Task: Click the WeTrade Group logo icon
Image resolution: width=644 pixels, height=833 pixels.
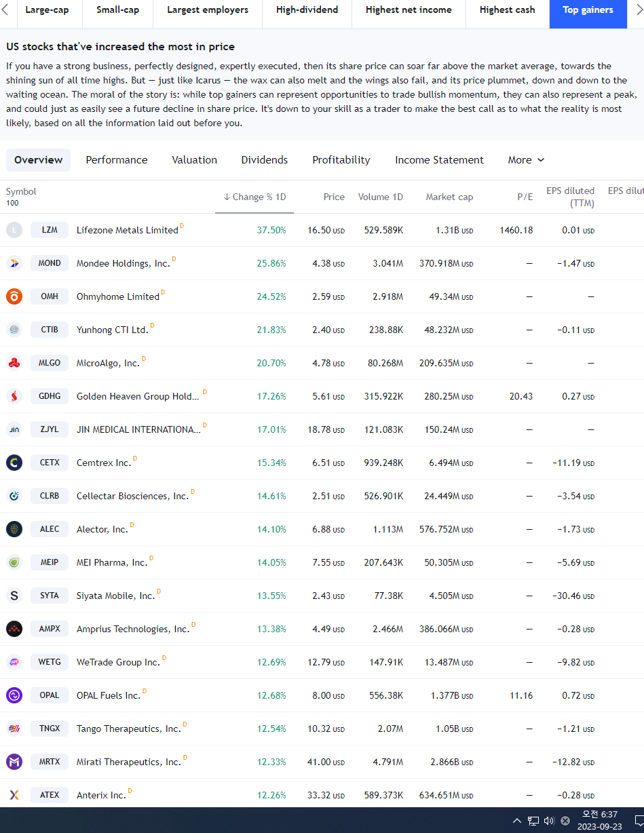Action: [x=14, y=662]
